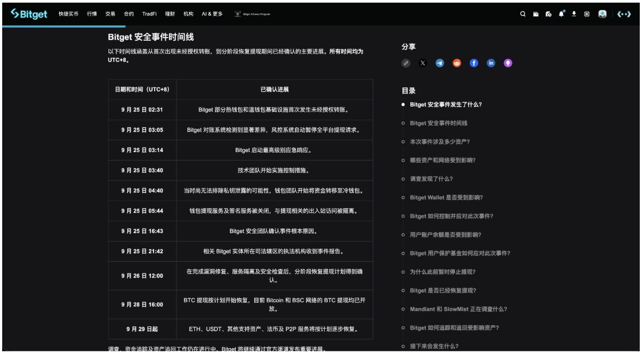Select the '9 月 25 日 16:43' cell
This screenshot has width=644, height=355.
(142, 231)
